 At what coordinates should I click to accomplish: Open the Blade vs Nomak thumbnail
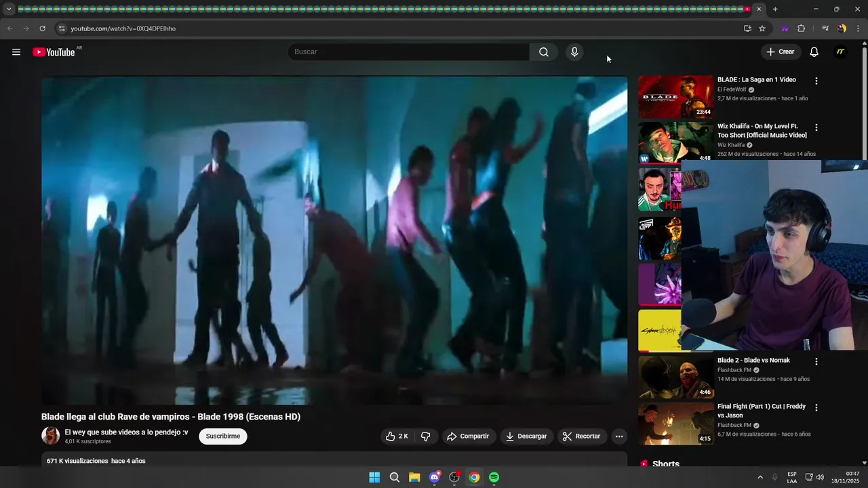675,377
